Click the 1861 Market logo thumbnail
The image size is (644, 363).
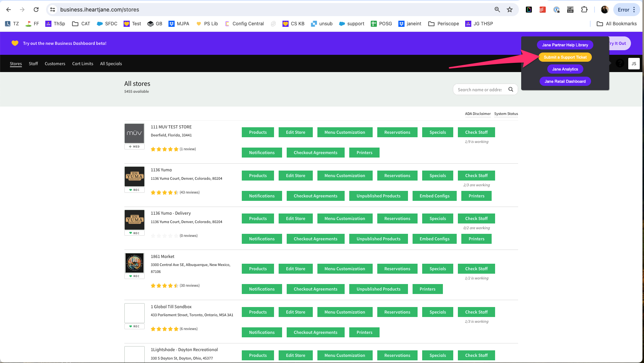click(x=134, y=263)
